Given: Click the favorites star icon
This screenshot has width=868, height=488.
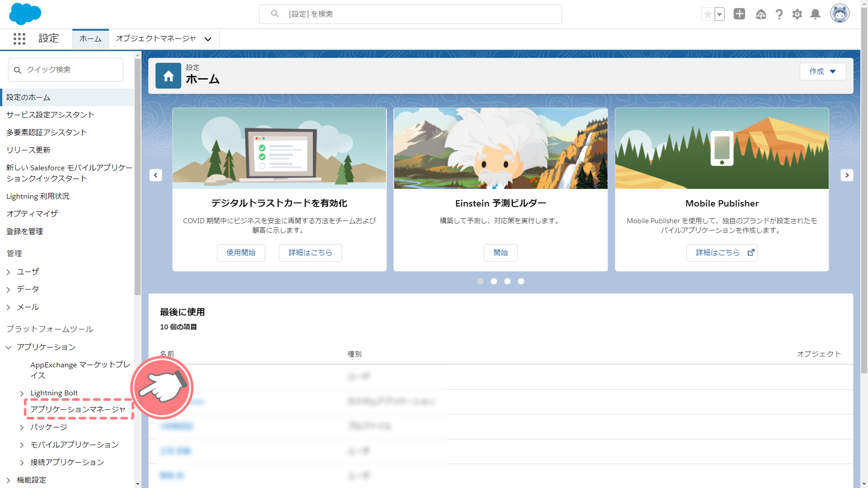Looking at the screenshot, I should [708, 14].
